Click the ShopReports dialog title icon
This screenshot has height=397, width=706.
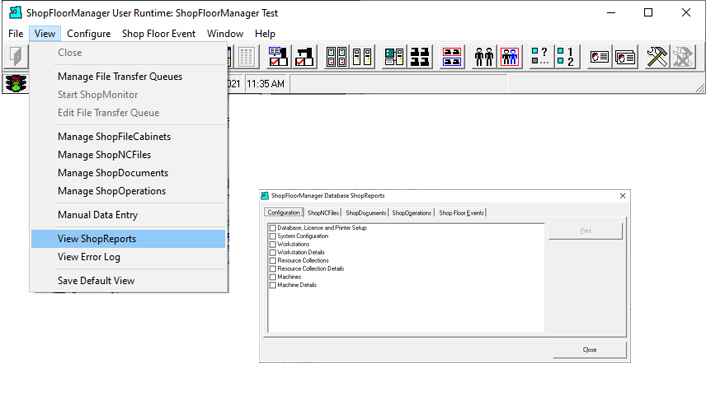click(265, 195)
